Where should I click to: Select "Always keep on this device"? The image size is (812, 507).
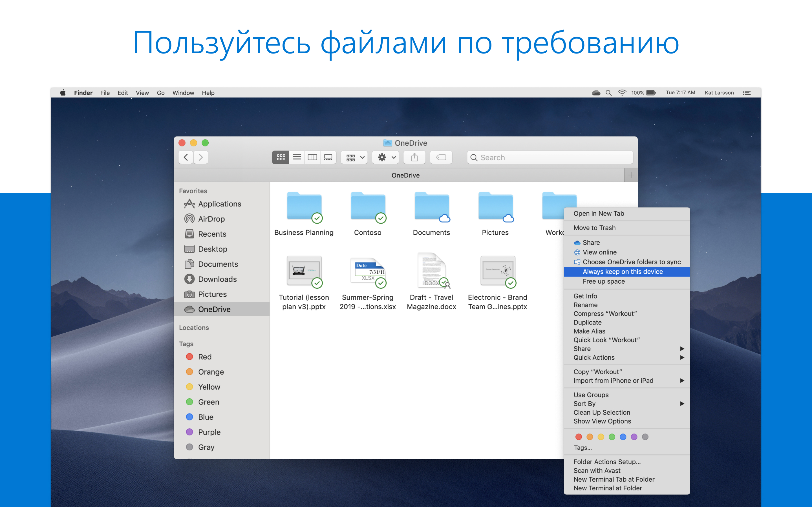click(x=623, y=272)
